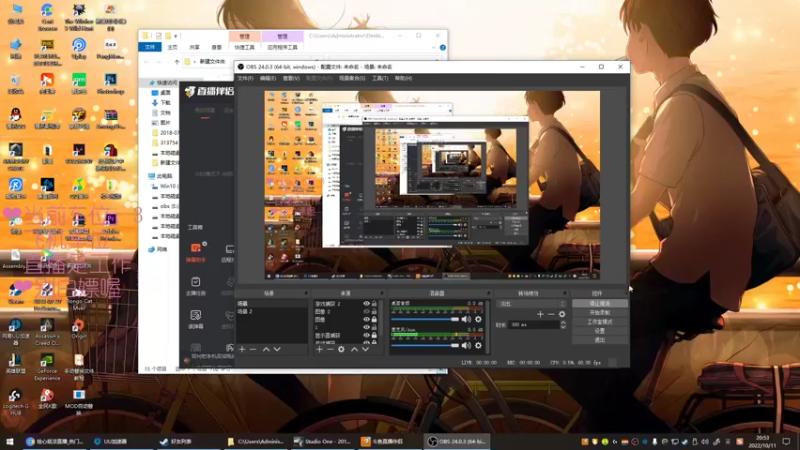The height and width of the screenshot is (450, 800).
Task: Open settings gear for 麦克风/Aux mixer channel
Action: [x=478, y=345]
